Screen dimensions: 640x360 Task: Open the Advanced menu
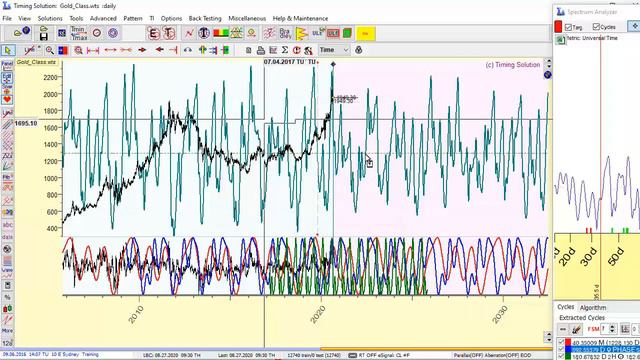pyautogui.click(x=103, y=18)
